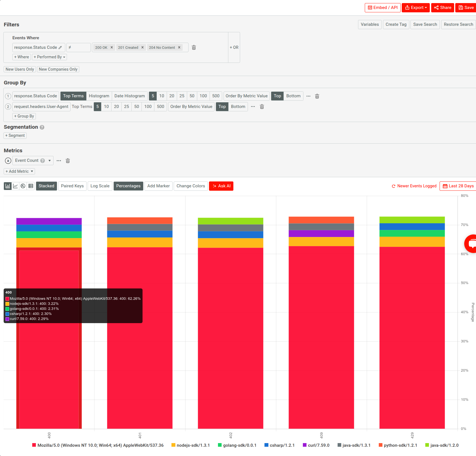Remove the Event Count metric via trash icon
The image size is (476, 456).
68,160
